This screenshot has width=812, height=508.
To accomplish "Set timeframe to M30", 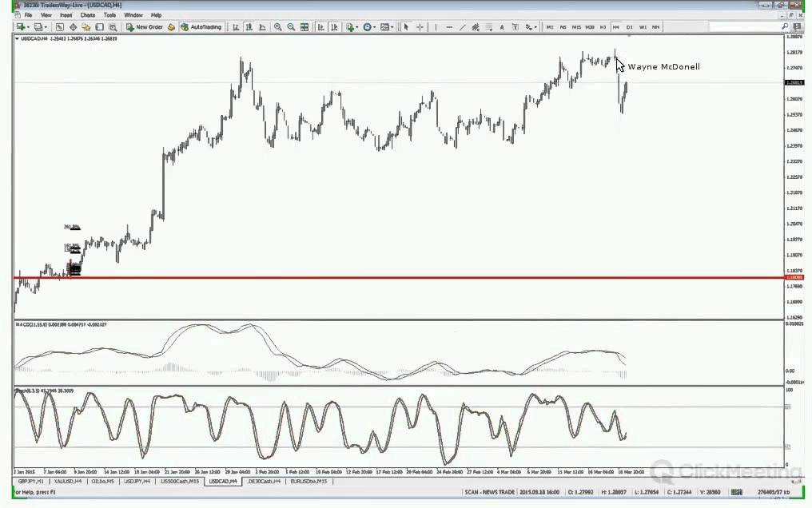I will point(590,27).
